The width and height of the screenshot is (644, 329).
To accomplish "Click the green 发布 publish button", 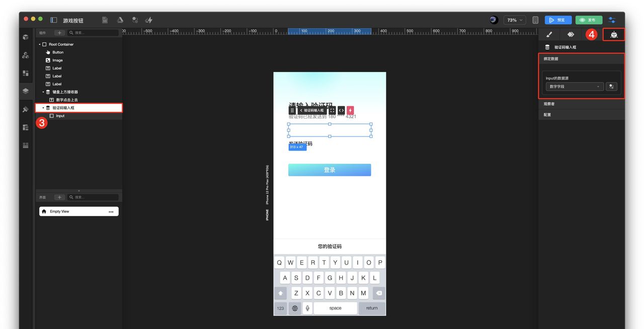I will pyautogui.click(x=589, y=20).
